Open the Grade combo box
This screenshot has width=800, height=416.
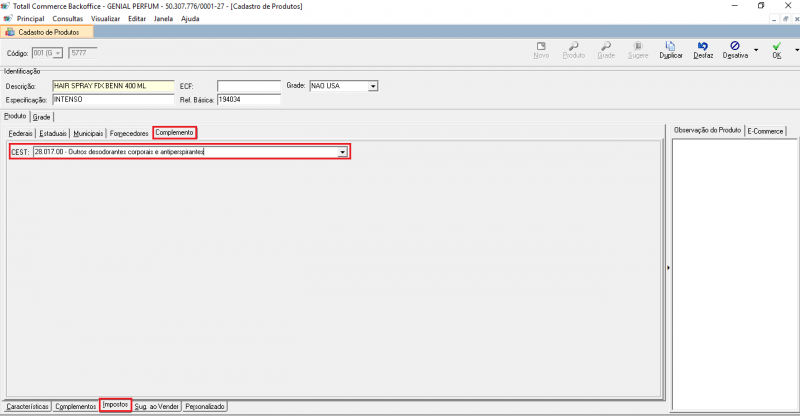click(373, 86)
